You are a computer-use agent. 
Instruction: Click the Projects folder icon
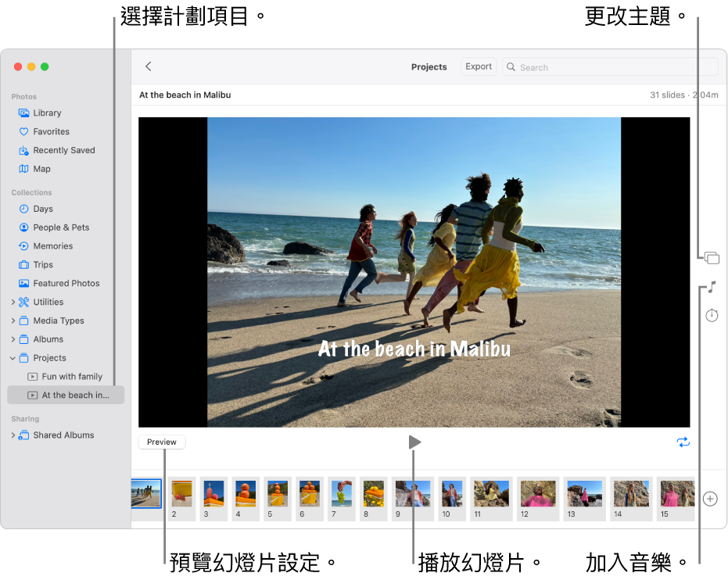(23, 358)
